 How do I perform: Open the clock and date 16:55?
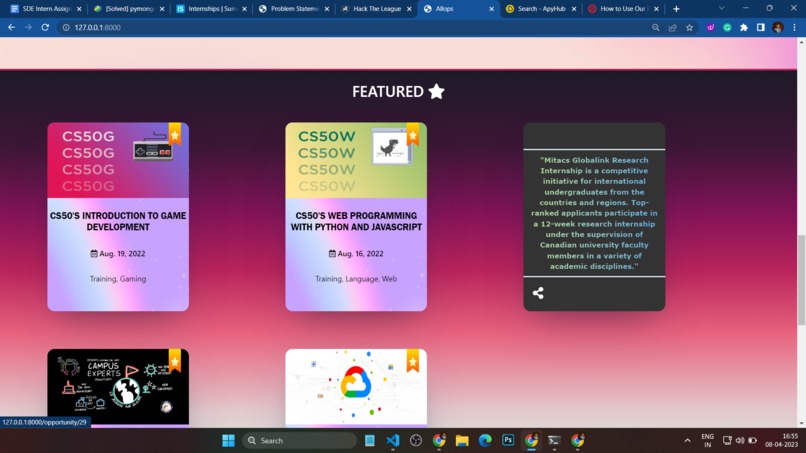pos(781,440)
